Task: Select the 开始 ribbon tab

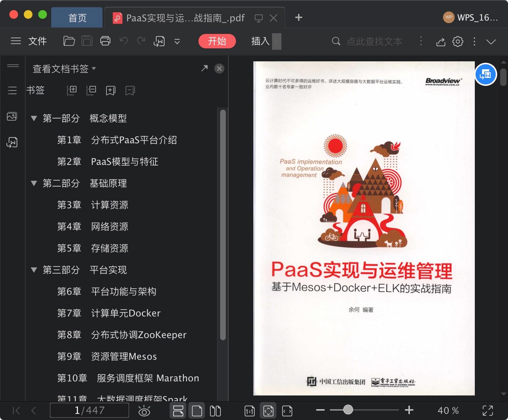Action: (217, 41)
